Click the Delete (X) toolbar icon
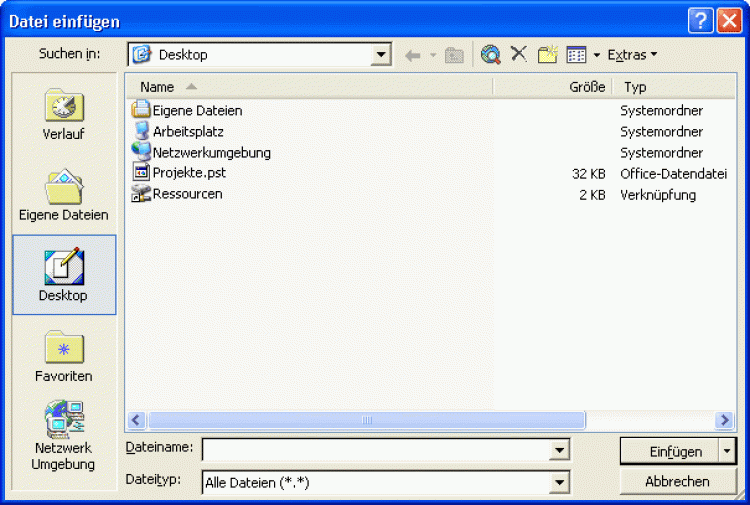This screenshot has width=750, height=505. (x=519, y=54)
